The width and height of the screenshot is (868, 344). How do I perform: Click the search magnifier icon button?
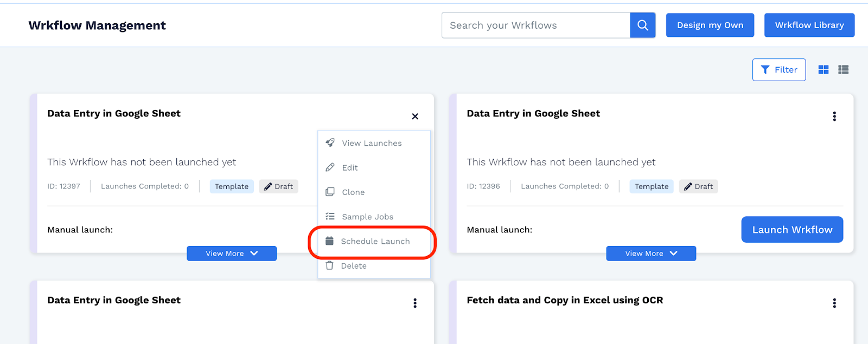click(643, 25)
